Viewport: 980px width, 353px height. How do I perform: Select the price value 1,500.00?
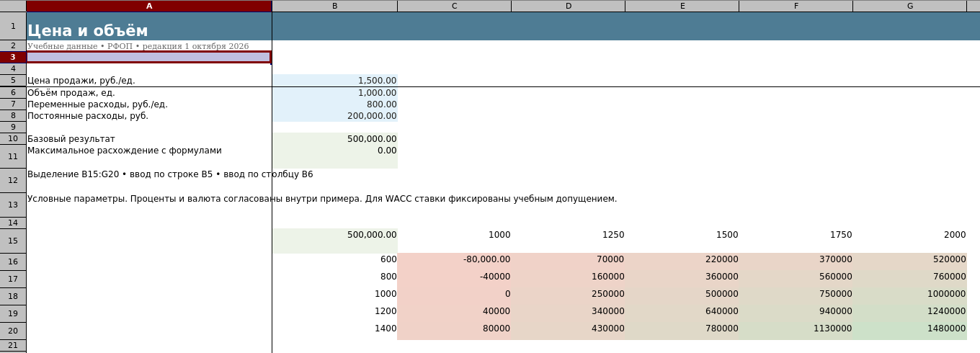(334, 81)
